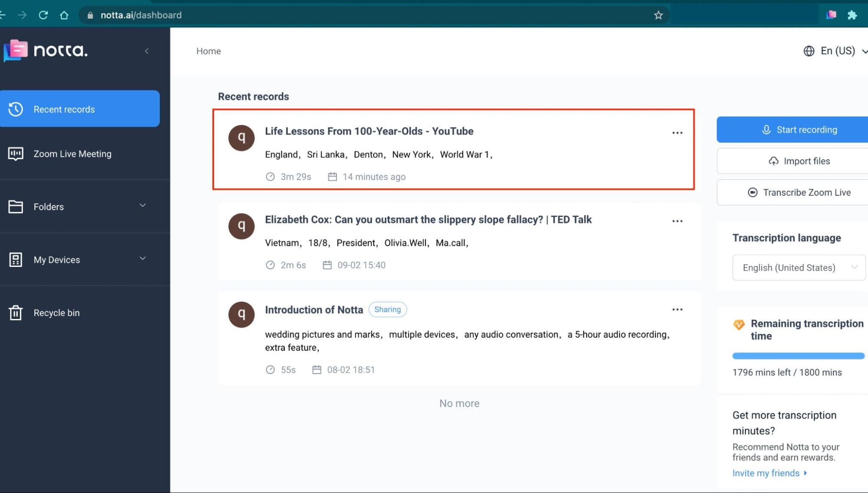This screenshot has height=493, width=868.
Task: Click the refresh browser button
Action: click(42, 14)
